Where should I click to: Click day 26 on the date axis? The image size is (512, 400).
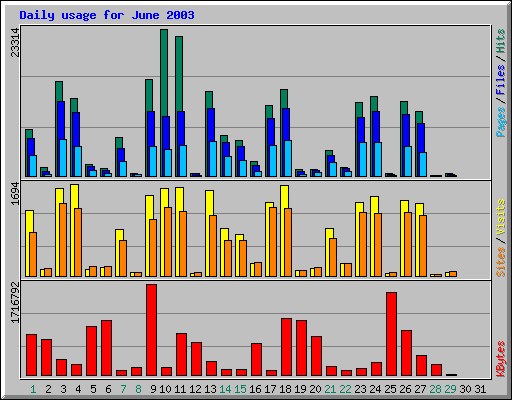click(405, 389)
